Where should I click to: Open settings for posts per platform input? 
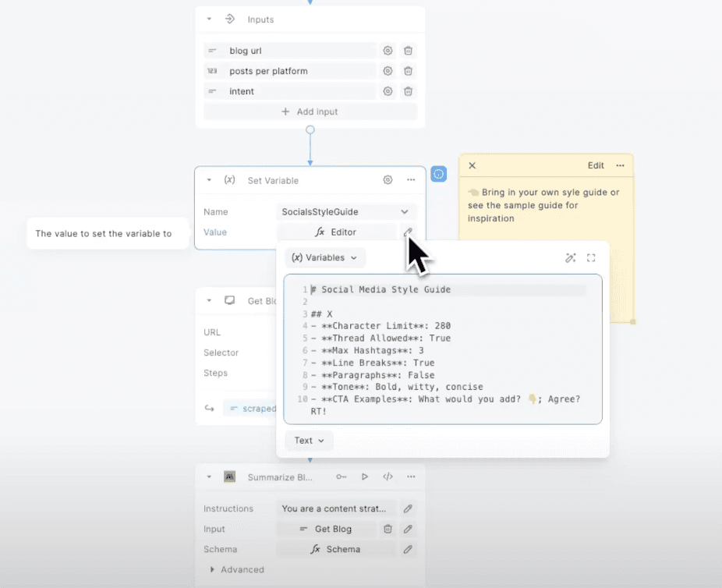click(388, 71)
